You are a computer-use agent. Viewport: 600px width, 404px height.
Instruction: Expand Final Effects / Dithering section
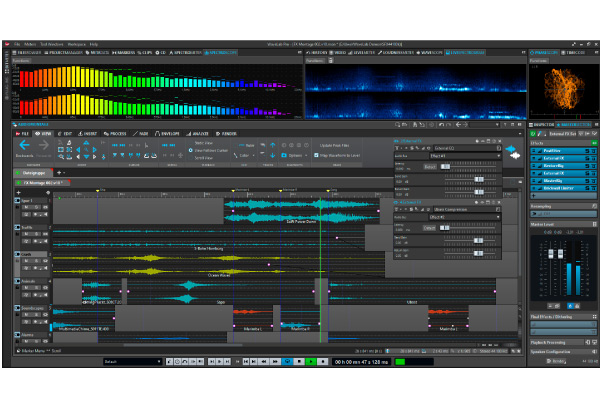pyautogui.click(x=563, y=317)
